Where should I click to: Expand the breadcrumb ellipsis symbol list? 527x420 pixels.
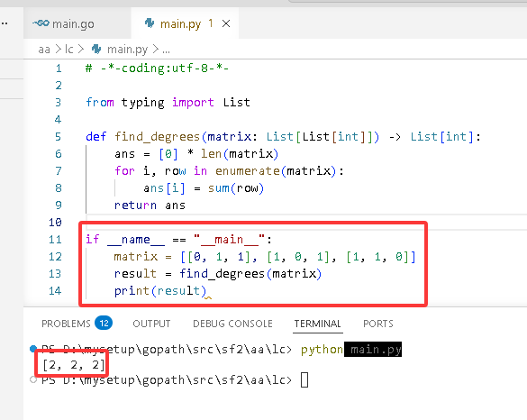click(166, 50)
